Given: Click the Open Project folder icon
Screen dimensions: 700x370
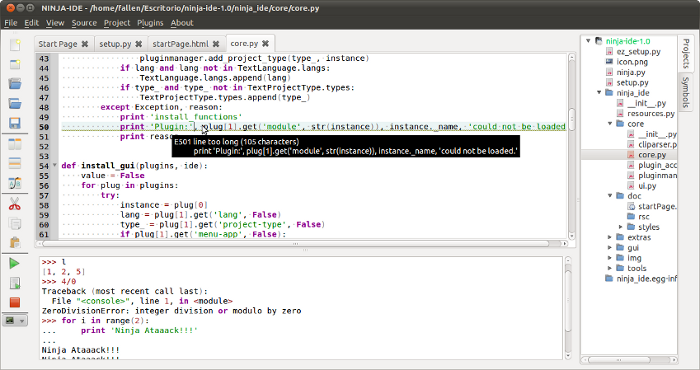Looking at the screenshot, I should click(15, 104).
